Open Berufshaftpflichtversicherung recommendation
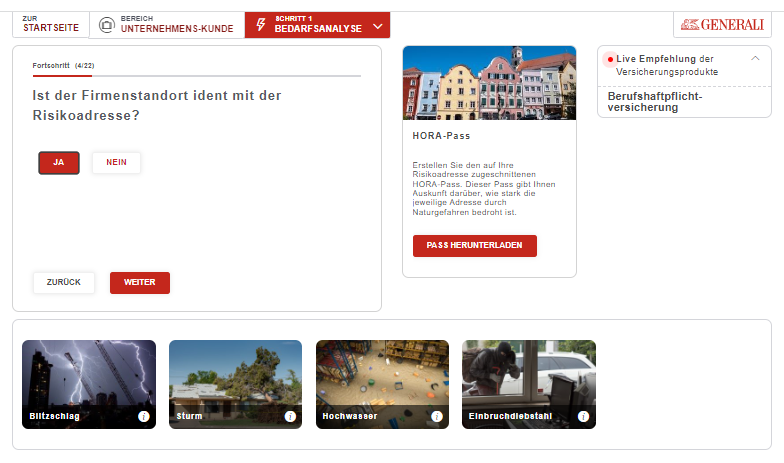 655,101
